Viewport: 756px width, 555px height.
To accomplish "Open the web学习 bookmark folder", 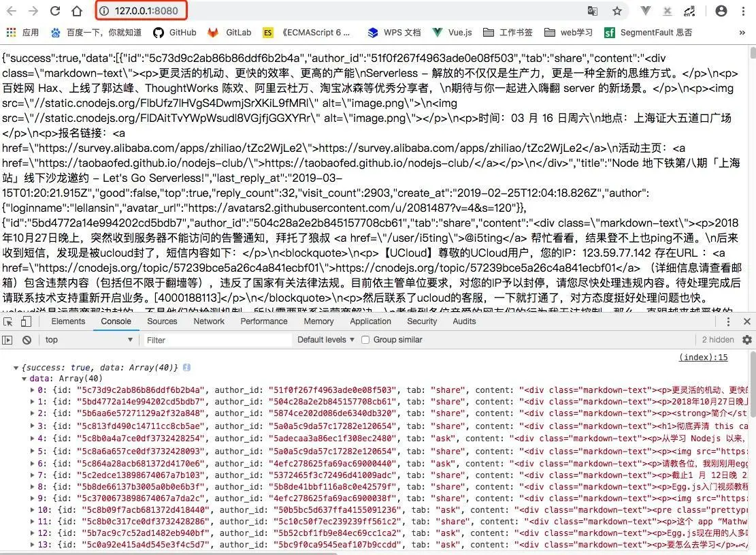I will pyautogui.click(x=568, y=32).
